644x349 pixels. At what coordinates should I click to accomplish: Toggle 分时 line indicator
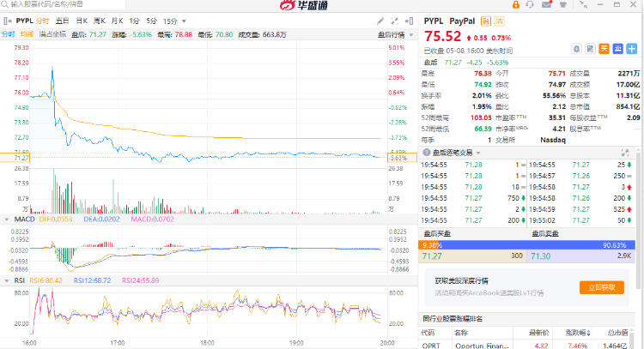tap(9, 34)
